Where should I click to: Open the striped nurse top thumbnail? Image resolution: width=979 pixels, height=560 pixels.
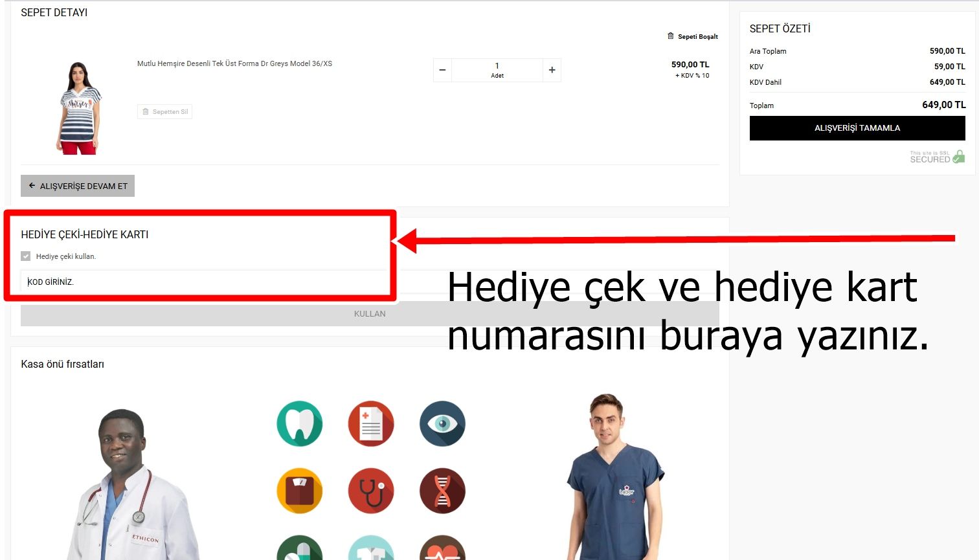click(78, 107)
